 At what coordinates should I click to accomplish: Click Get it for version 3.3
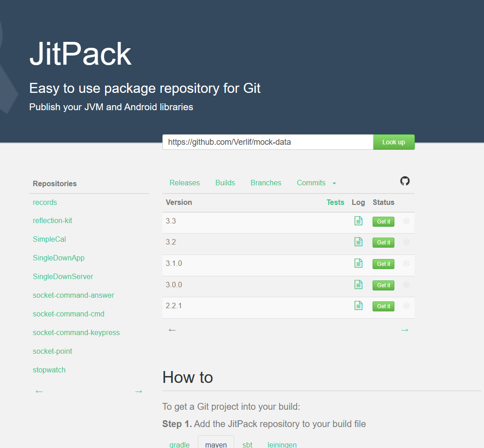[383, 221]
